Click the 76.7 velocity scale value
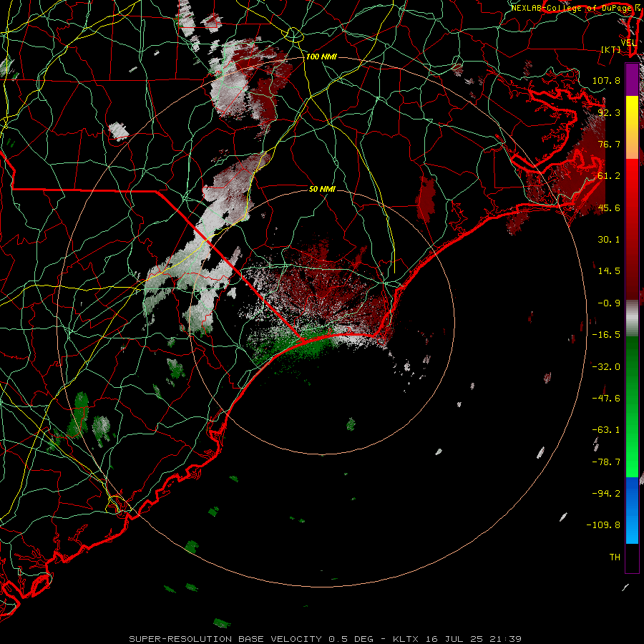This screenshot has width=644, height=644. [609, 144]
